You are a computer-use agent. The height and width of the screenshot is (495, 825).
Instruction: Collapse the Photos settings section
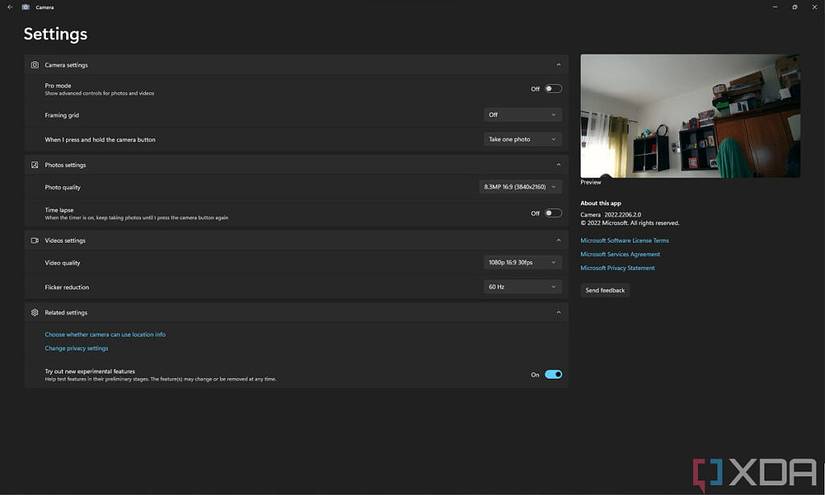(x=558, y=165)
